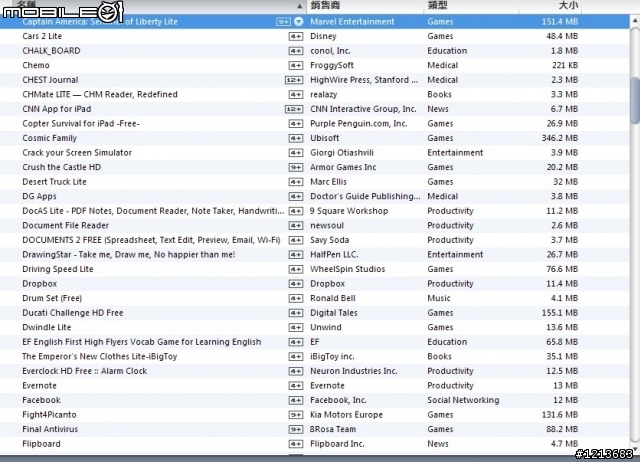Viewport: 640px width, 462px height.
Task: Click 12+ rating badge on CHEST Journal row
Action: tap(294, 80)
